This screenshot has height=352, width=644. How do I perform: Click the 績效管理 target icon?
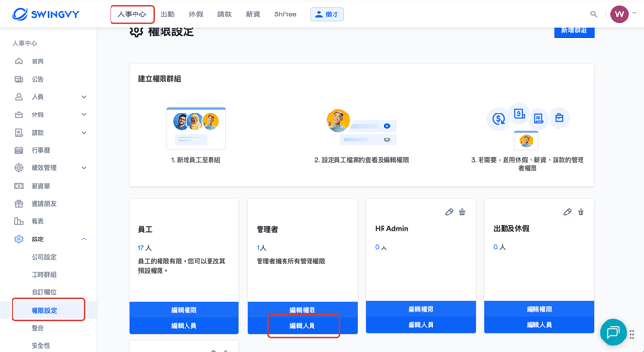[19, 168]
